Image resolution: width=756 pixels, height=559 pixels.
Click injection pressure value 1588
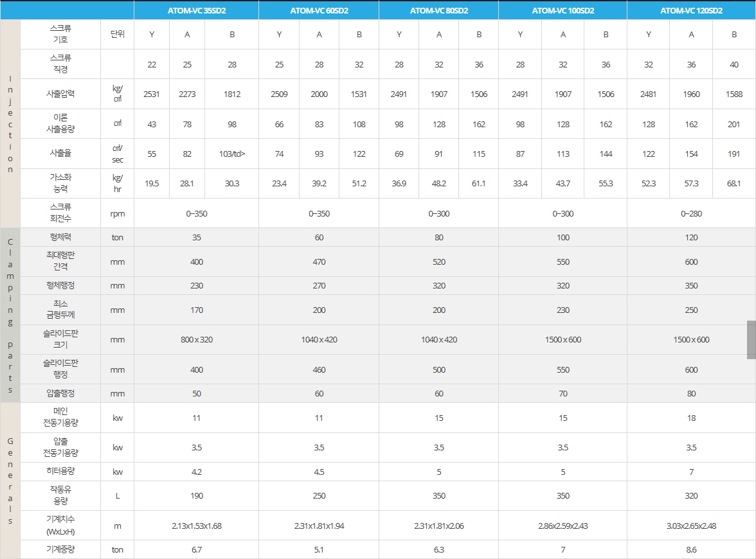734,94
